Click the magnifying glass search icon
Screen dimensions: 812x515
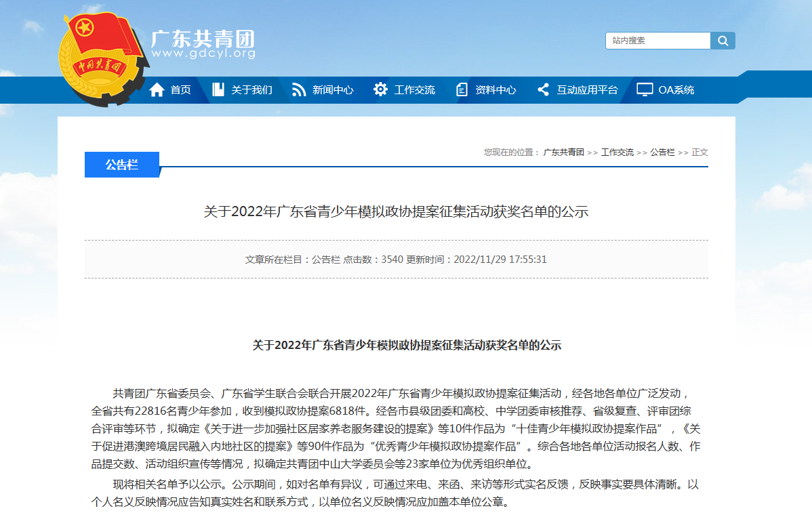(x=723, y=41)
